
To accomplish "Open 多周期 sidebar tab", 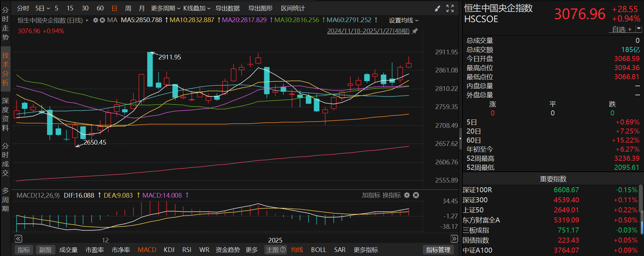I will (5, 200).
